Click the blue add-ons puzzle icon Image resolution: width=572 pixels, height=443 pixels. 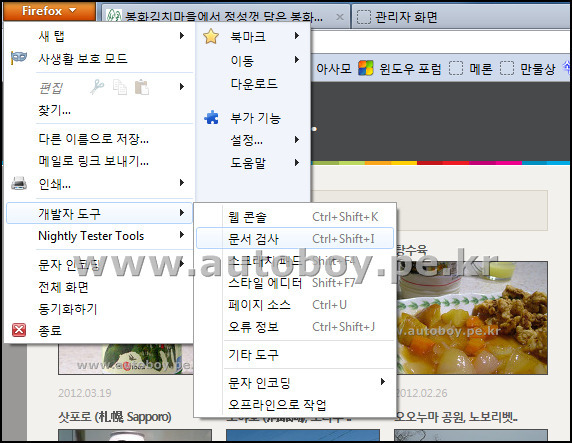point(212,117)
